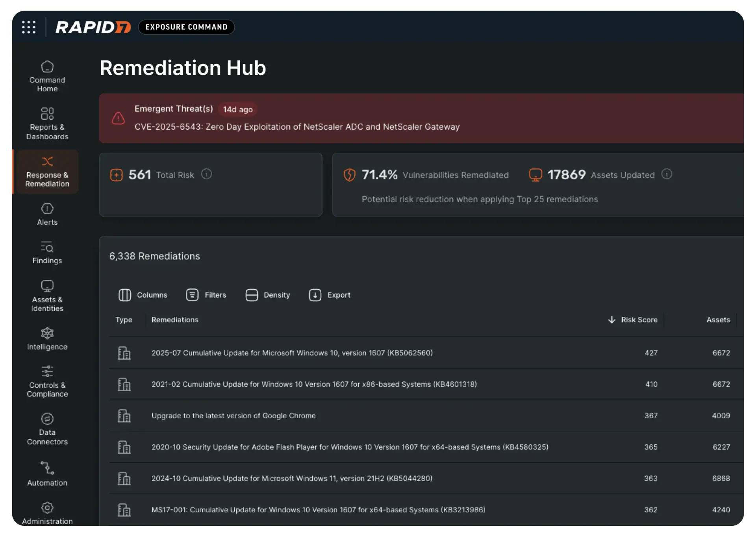This screenshot has width=756, height=536.
Task: Open the Filters panel
Action: coord(206,295)
